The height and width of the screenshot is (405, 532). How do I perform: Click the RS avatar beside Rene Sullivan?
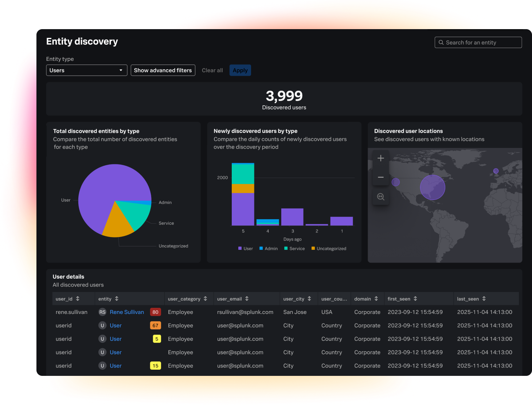tap(102, 312)
